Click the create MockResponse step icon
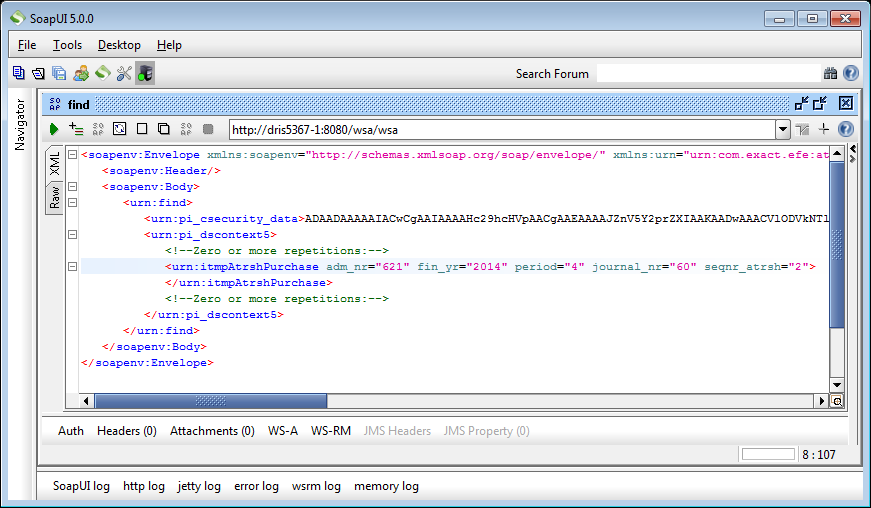Image resolution: width=871 pixels, height=508 pixels. (x=98, y=129)
